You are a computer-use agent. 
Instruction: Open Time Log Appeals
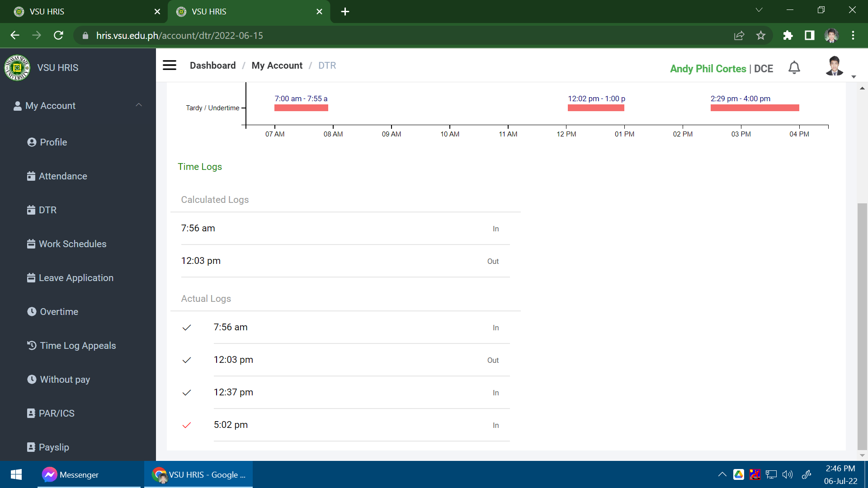tap(78, 346)
